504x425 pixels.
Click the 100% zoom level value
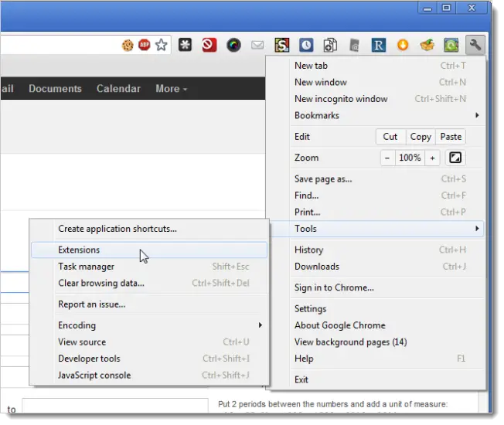(410, 158)
